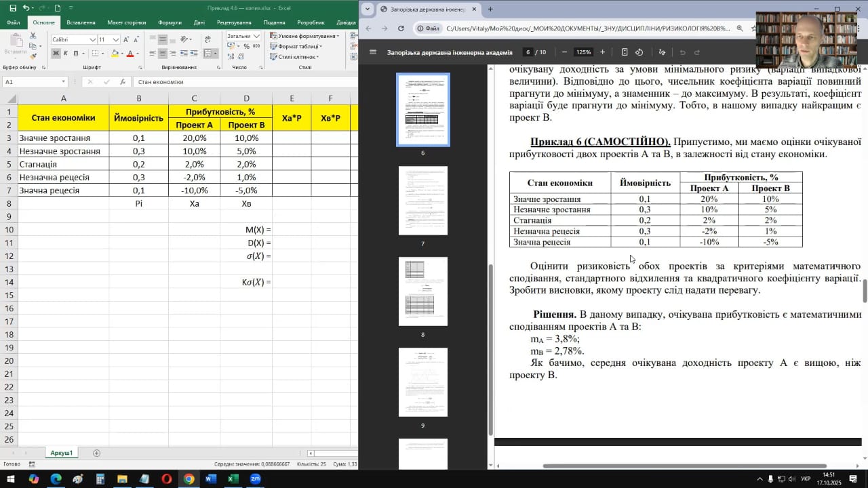Image resolution: width=868 pixels, height=488 pixels.
Task: Open the Calibri font name dropdown
Action: 93,40
